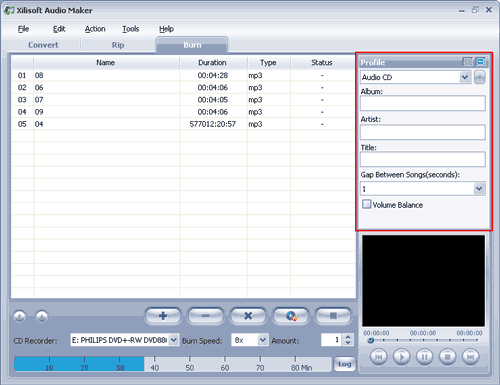Image resolution: width=500 pixels, height=385 pixels.
Task: Open the File menu
Action: click(x=23, y=29)
